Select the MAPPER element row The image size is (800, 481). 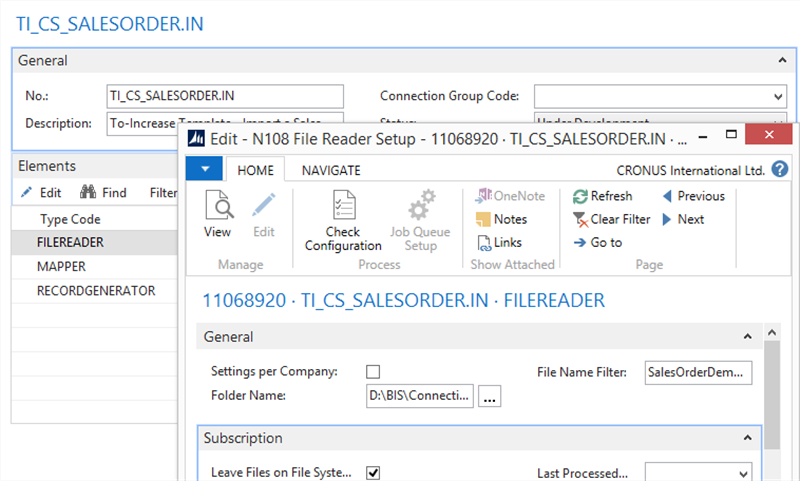(94, 266)
